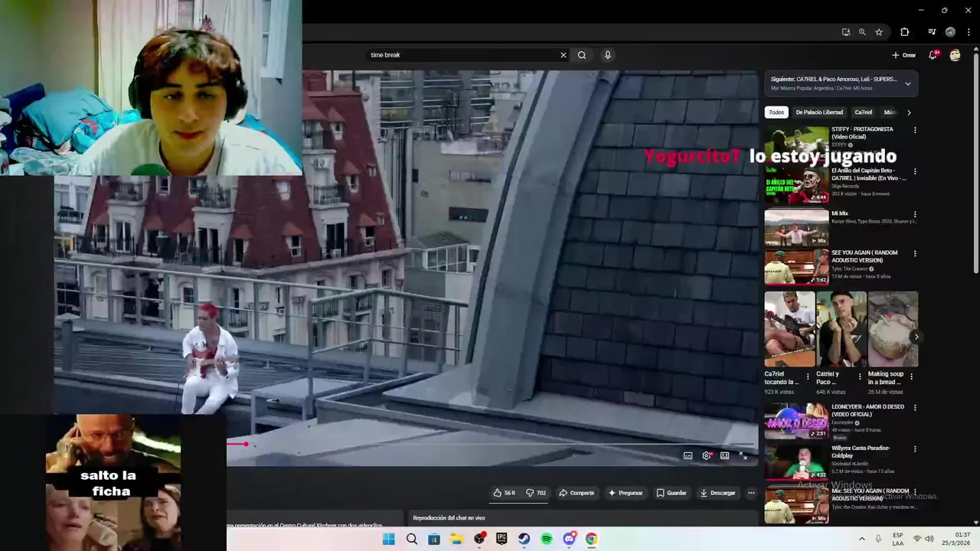Open the El Anillo del Capitán Beto thumbnail
The image size is (980, 551).
(796, 186)
